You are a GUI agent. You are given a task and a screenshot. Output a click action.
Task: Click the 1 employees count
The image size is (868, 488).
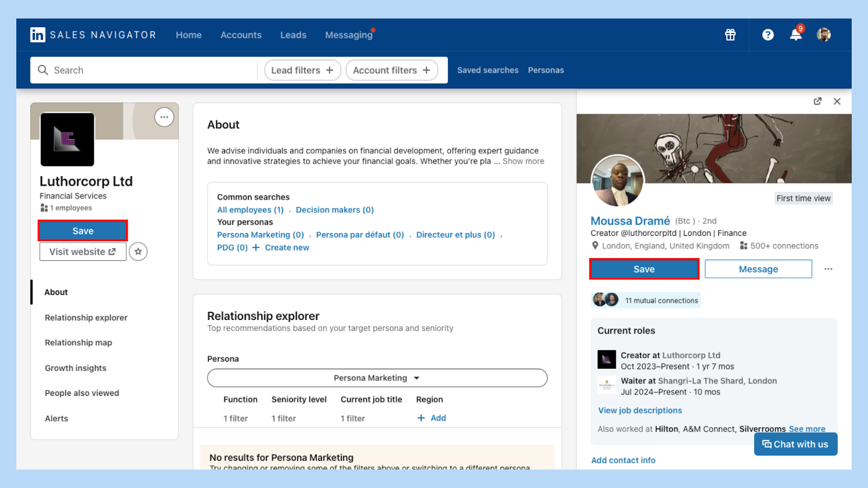(66, 208)
